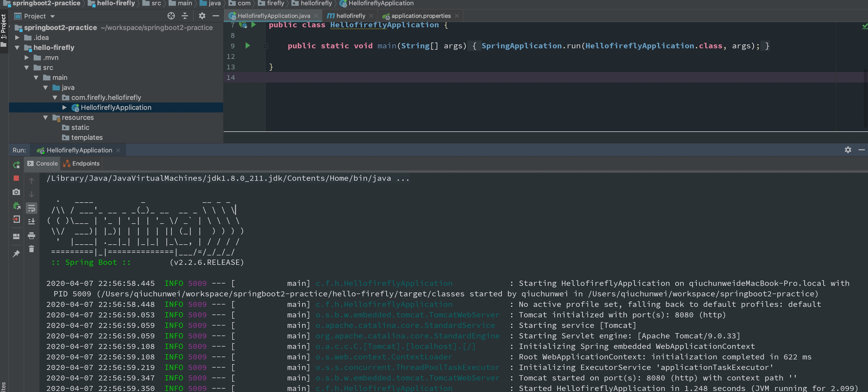The height and width of the screenshot is (392, 868).
Task: Click the Locate/Scroll from Source target icon
Action: (x=171, y=16)
